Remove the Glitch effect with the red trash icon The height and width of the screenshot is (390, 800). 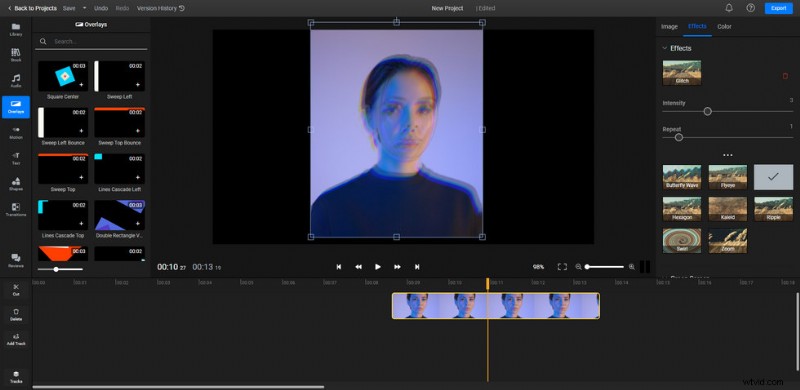(785, 76)
